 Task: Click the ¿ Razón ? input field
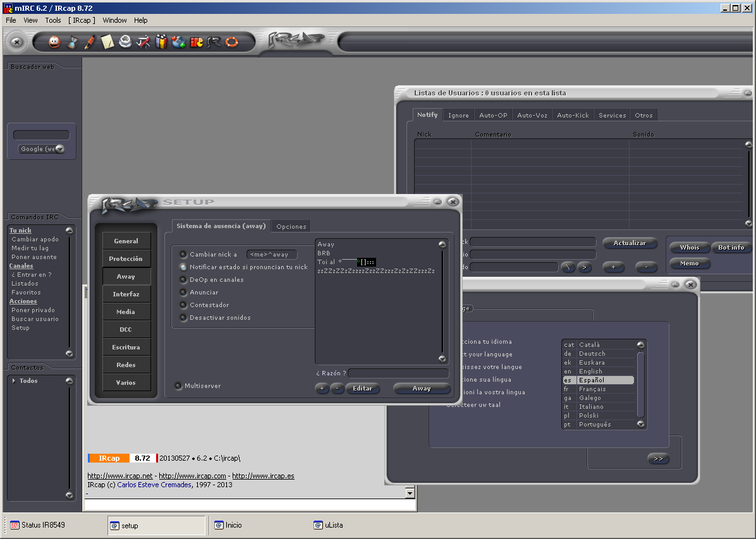pyautogui.click(x=398, y=373)
